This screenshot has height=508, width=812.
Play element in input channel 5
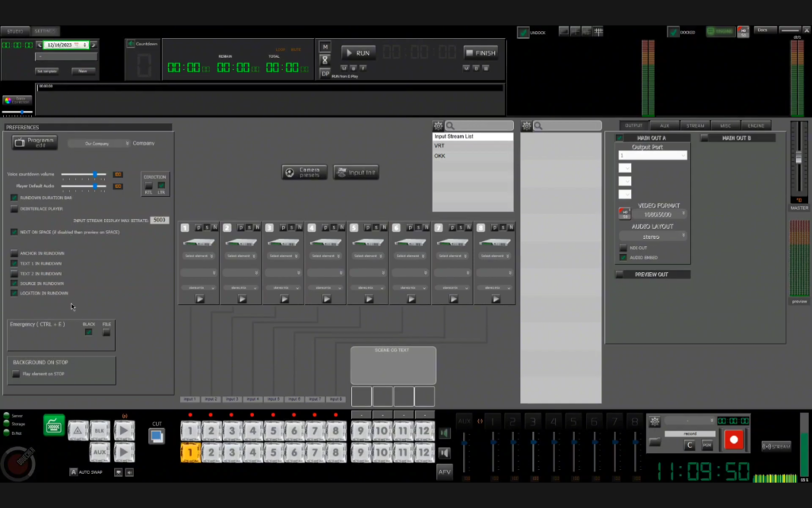coord(369,299)
